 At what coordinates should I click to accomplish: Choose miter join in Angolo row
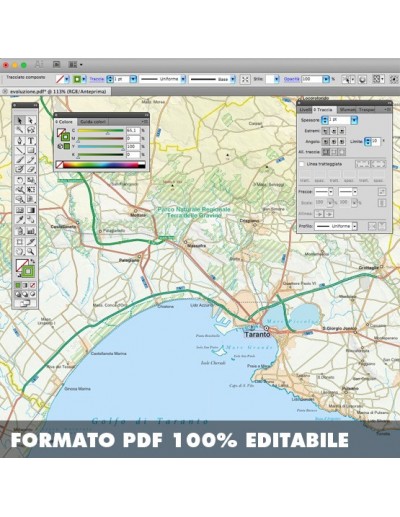(325, 141)
